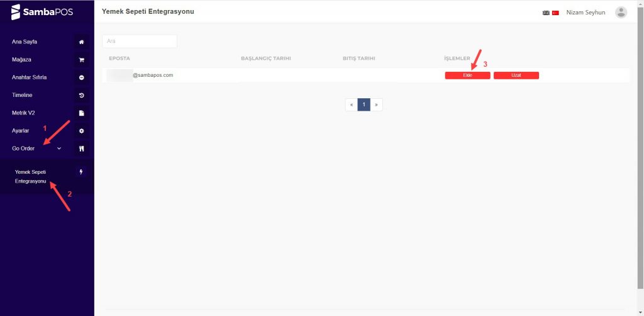Expand the Go Order chevron
The height and width of the screenshot is (316, 644).
[x=59, y=149]
